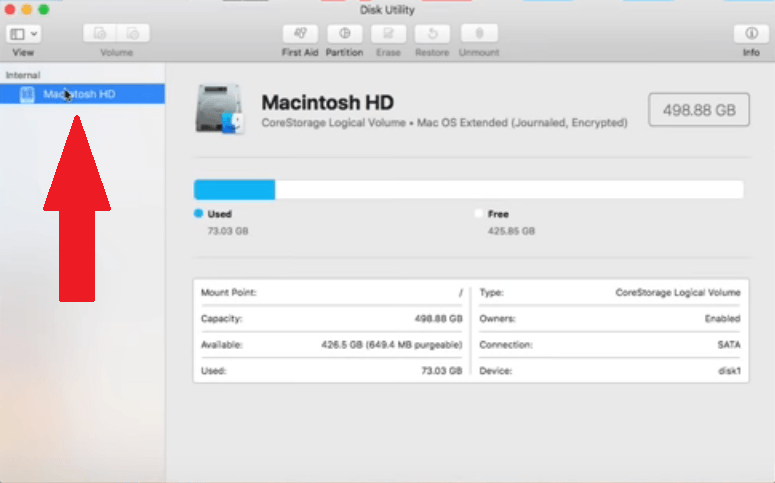Click the Free value 425.85 GB
This screenshot has height=483, width=775.
point(511,231)
